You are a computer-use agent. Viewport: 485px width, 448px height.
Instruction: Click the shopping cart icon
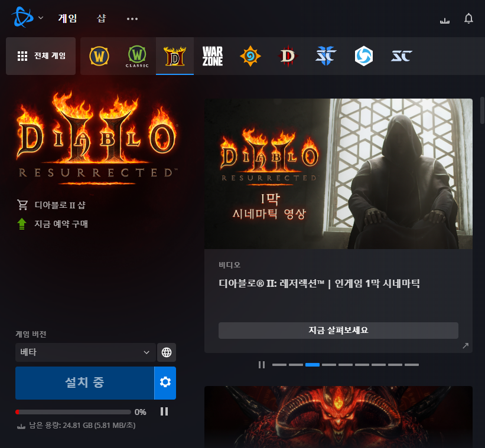[22, 205]
